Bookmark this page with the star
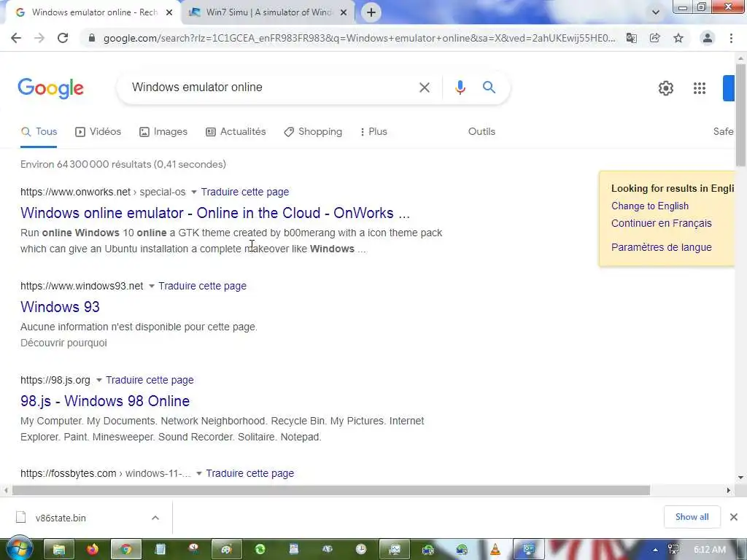 coord(678,38)
